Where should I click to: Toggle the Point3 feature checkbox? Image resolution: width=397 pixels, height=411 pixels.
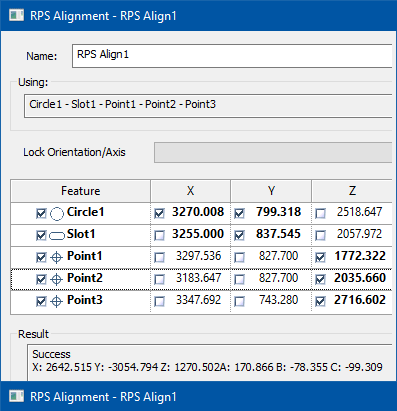(41, 301)
